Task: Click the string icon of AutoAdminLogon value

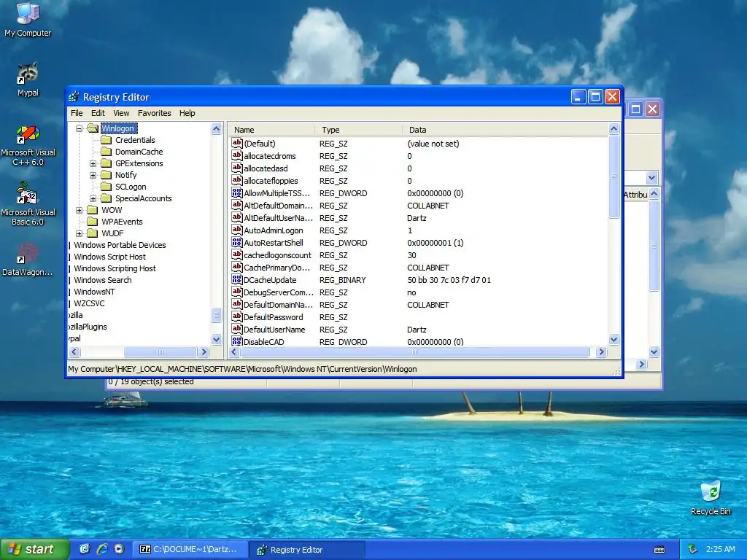Action: (x=237, y=230)
